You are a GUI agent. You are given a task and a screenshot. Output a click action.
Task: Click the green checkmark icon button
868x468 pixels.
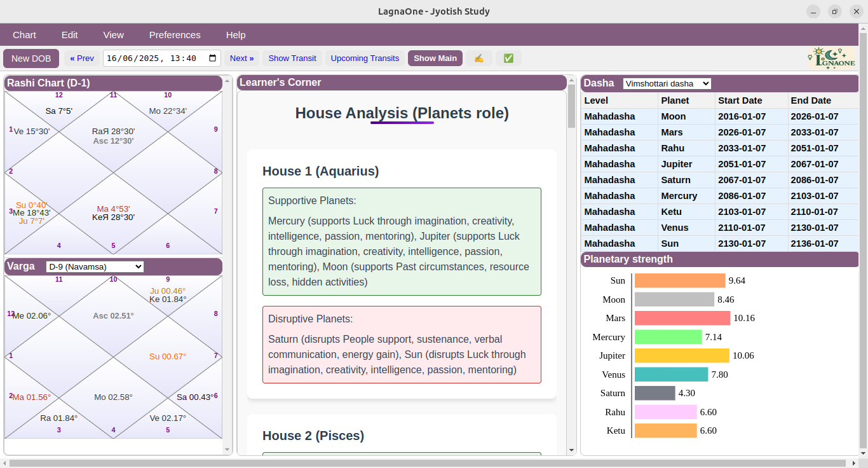point(508,58)
